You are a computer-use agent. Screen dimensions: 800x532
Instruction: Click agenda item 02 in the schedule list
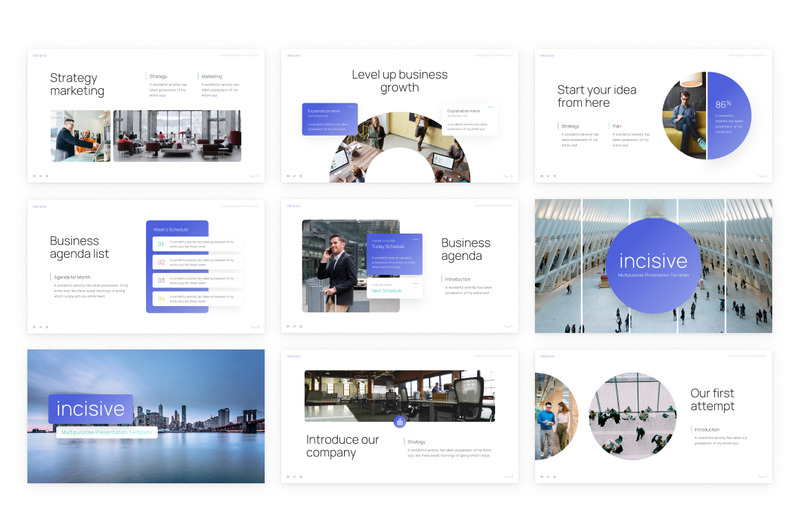point(197,262)
